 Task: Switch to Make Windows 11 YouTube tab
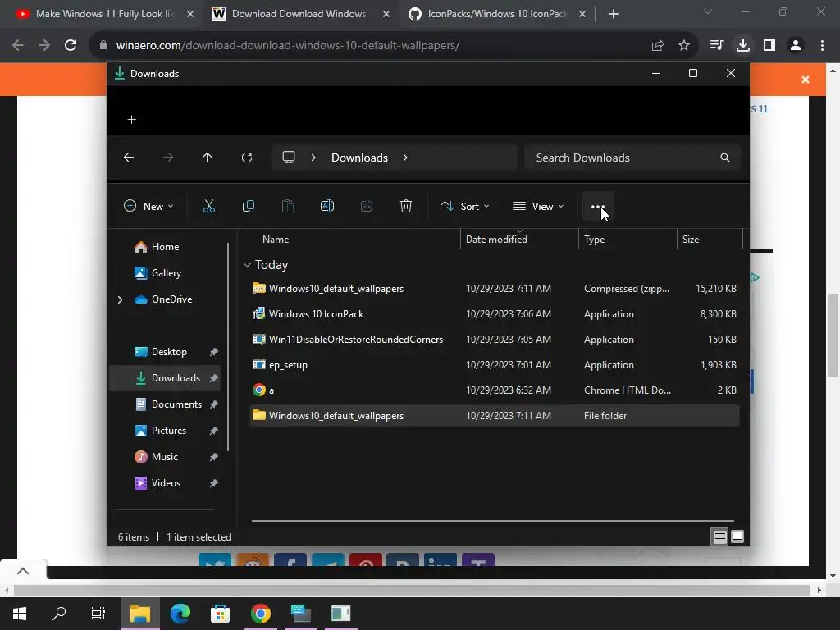point(104,14)
